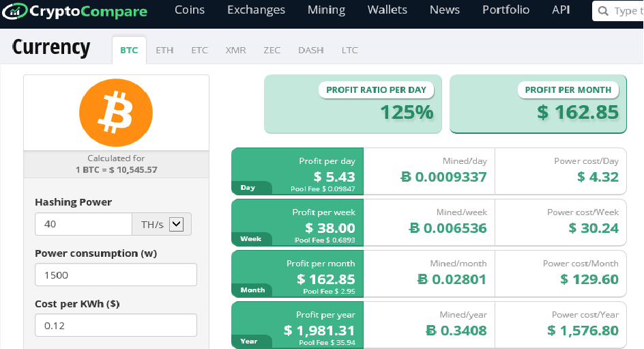Screen dimensions: 644x349
Task: Click the Mined/year 0.3408 value
Action: (x=456, y=330)
